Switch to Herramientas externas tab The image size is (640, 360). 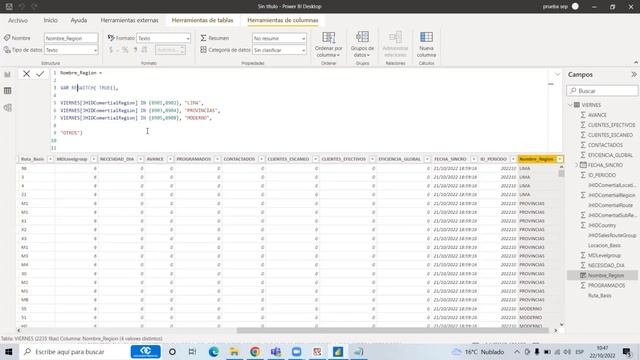[x=129, y=20]
